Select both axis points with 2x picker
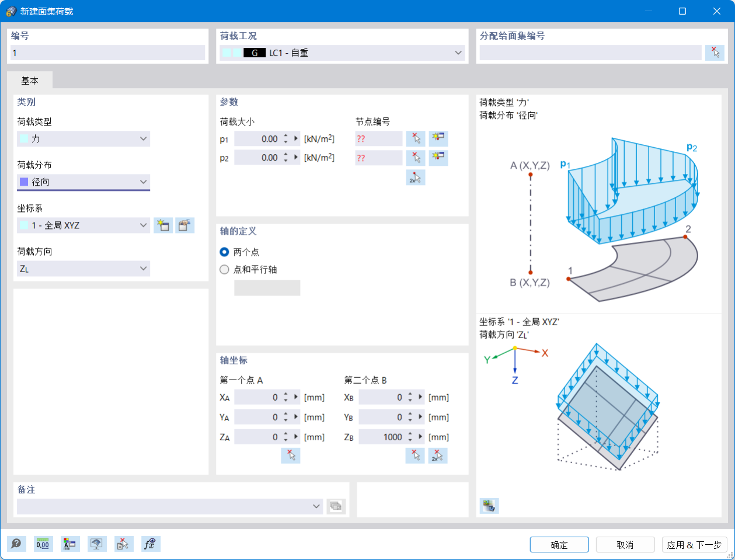 (x=438, y=455)
